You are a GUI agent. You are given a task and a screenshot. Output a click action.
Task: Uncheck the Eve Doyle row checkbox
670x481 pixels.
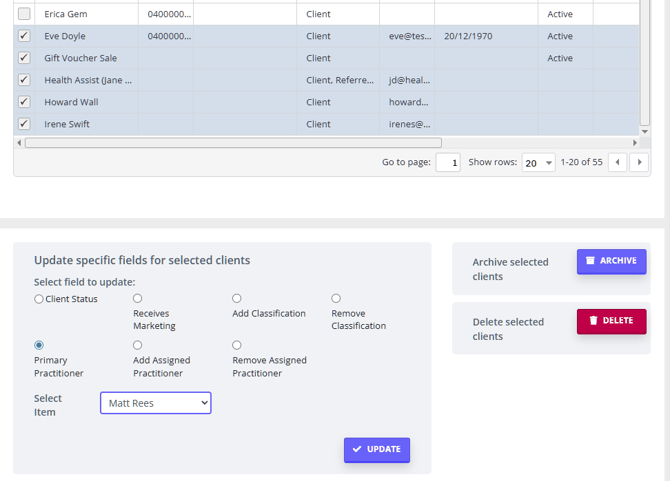pos(24,36)
